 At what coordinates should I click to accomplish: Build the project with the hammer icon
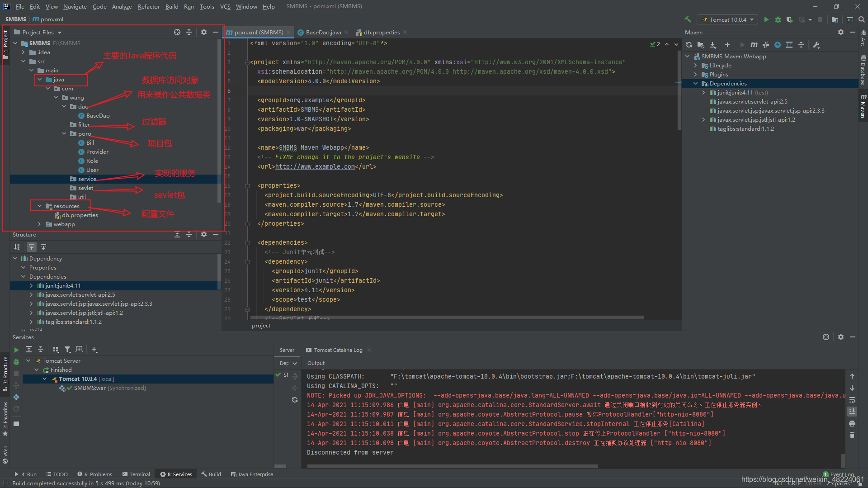(688, 19)
